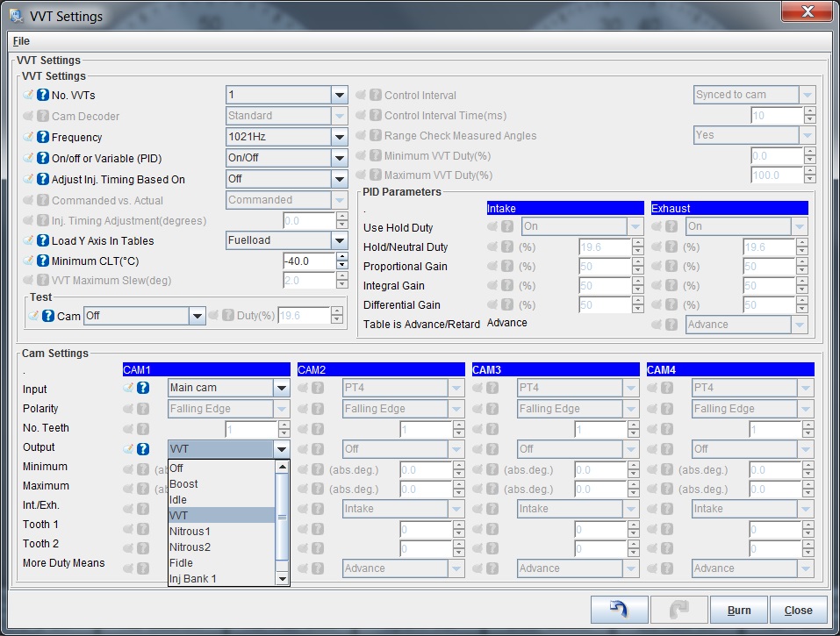
Task: Open the CAM3 Input PT4 dropdown
Action: (x=578, y=388)
